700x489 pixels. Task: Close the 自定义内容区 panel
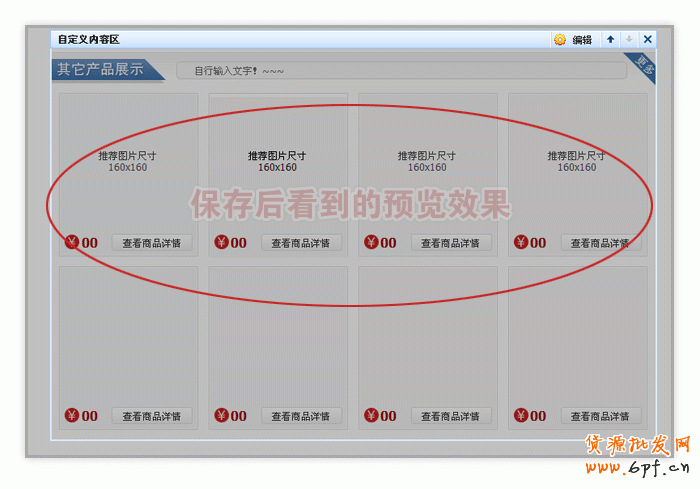pos(647,40)
